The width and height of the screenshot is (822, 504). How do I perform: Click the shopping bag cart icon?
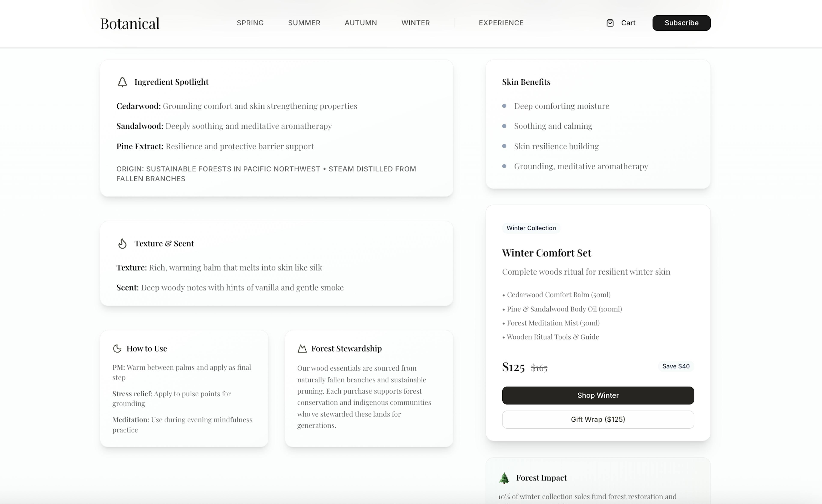(610, 23)
